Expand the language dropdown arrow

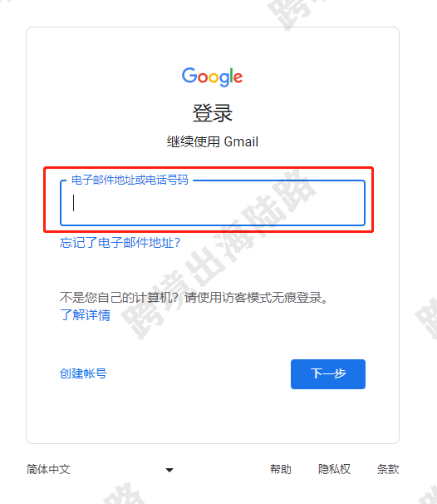click(x=169, y=470)
